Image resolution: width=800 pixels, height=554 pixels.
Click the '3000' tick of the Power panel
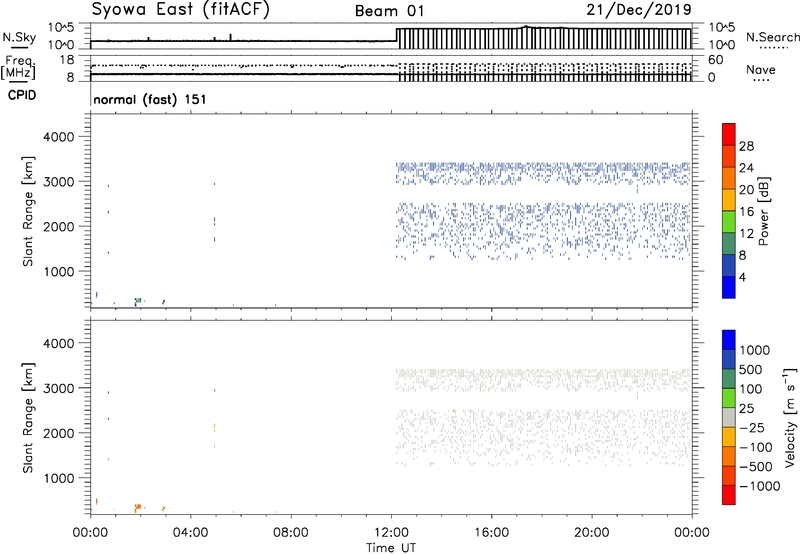pos(59,182)
